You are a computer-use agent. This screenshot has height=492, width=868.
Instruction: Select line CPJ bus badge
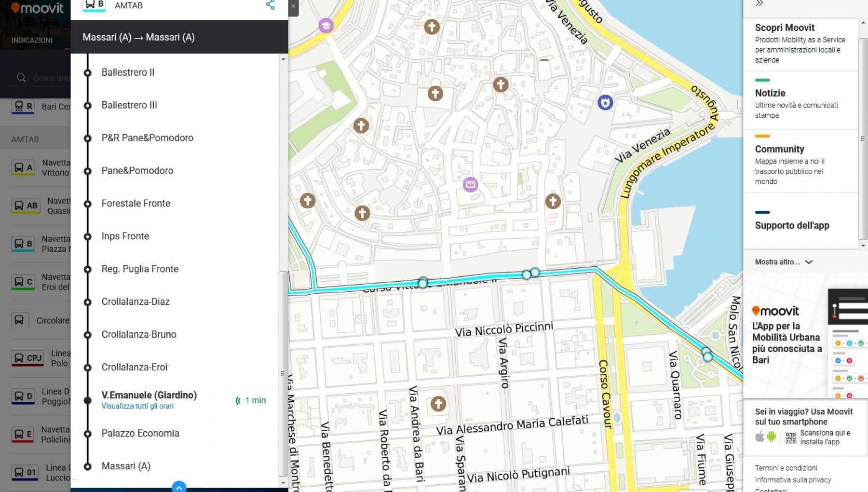click(x=27, y=358)
